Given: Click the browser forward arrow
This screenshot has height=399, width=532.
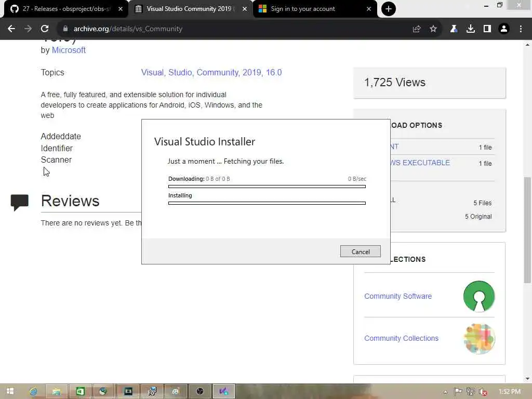Looking at the screenshot, I should (28, 29).
